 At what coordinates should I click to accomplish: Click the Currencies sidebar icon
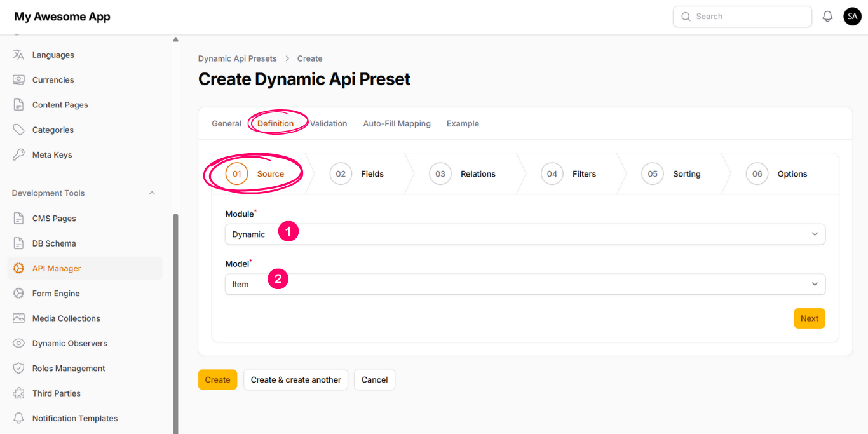(x=19, y=80)
